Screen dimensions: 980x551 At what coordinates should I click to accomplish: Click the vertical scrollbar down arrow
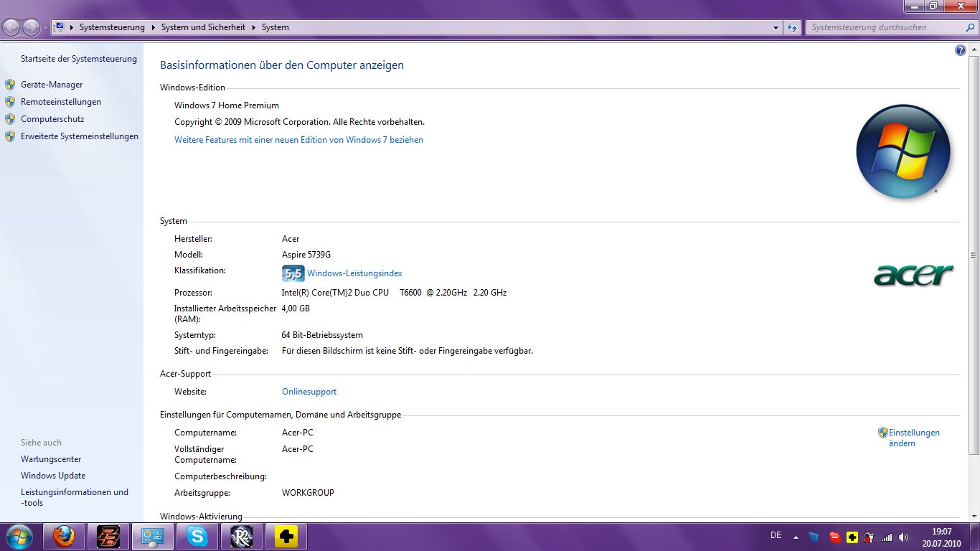974,516
